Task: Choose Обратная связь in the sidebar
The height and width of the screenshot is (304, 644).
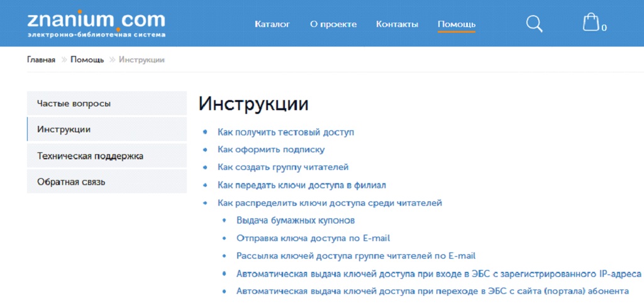Action: pos(71,183)
